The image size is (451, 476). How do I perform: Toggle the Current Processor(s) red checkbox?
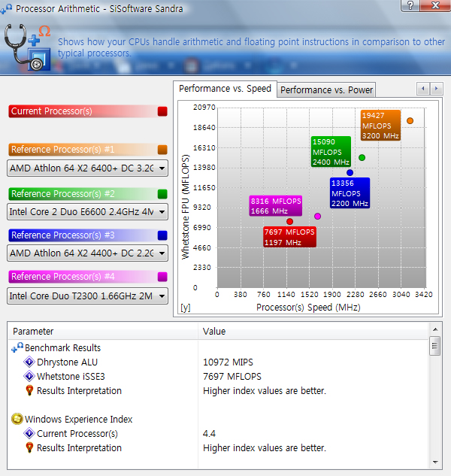coord(162,111)
